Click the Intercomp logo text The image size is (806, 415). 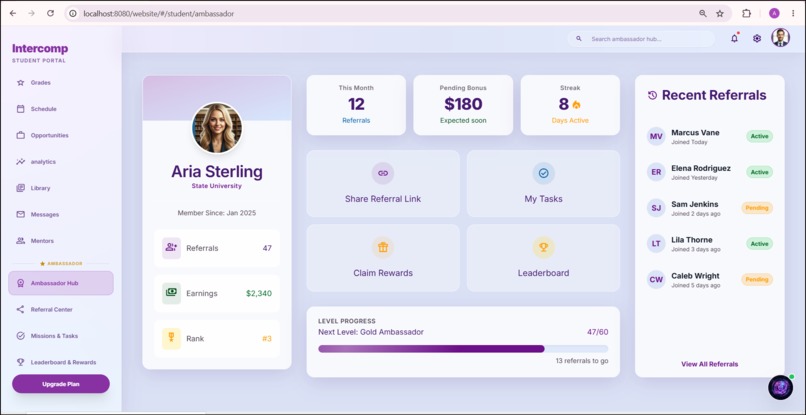[x=40, y=48]
